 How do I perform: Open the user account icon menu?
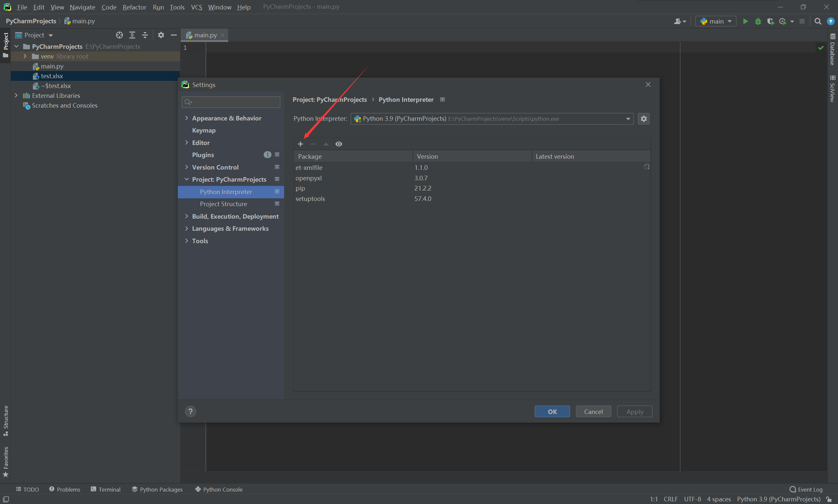coord(680,21)
